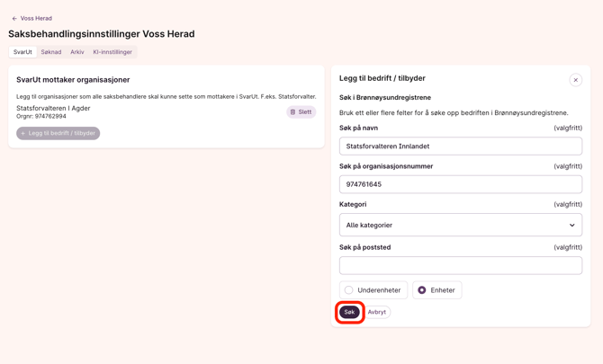Cancel the search with Avbryt
The width and height of the screenshot is (603, 364).
point(377,312)
